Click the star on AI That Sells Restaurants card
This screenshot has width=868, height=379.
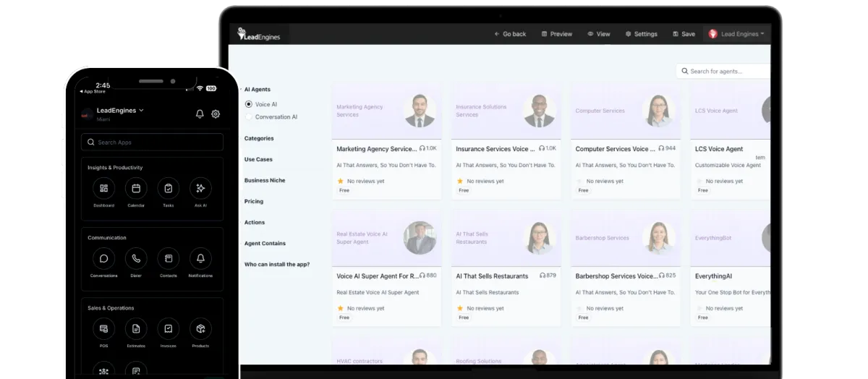tap(459, 308)
